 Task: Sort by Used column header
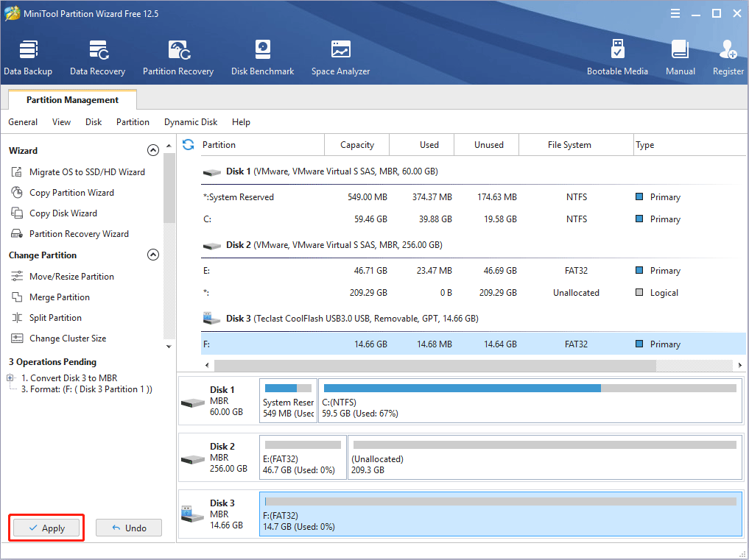tap(422, 145)
